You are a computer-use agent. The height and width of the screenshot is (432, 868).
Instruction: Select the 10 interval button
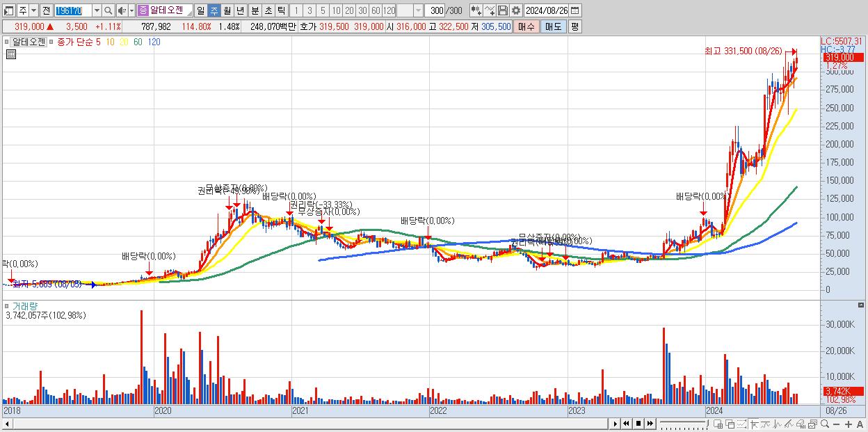click(x=336, y=10)
